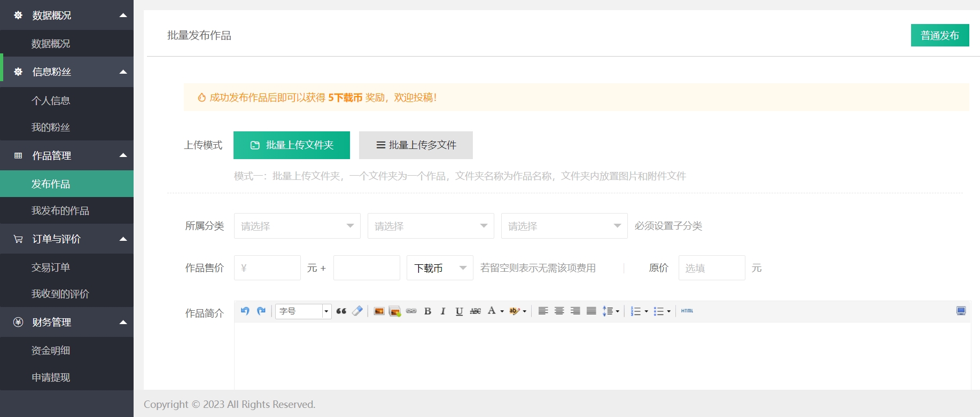Open line spacing dropdown arrow
Image resolution: width=980 pixels, height=417 pixels.
(x=617, y=311)
